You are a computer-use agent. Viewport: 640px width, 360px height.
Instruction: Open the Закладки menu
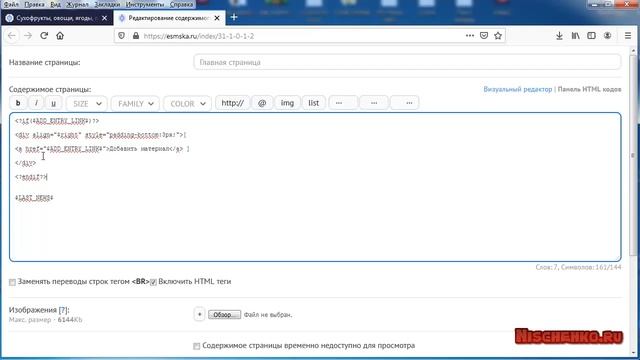107,4
